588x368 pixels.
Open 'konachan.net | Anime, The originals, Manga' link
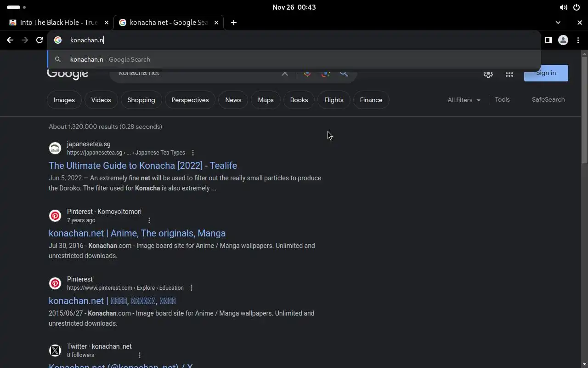click(x=137, y=233)
